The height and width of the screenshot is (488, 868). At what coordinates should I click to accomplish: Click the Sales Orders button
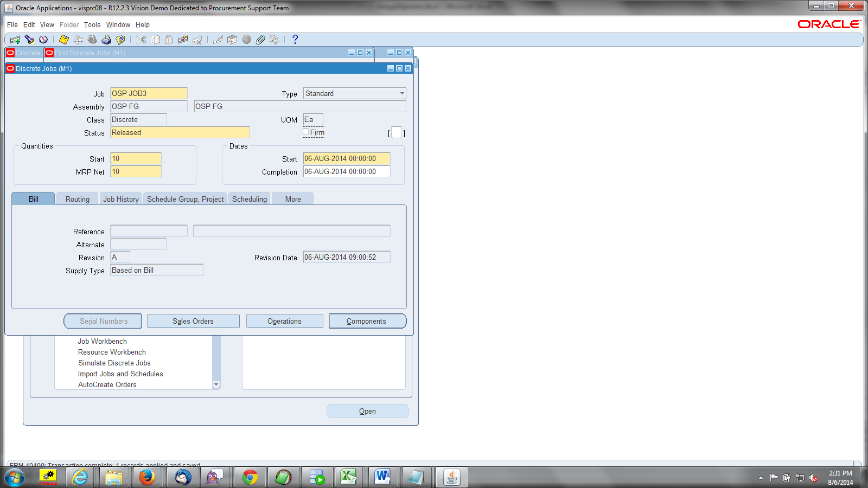(193, 321)
